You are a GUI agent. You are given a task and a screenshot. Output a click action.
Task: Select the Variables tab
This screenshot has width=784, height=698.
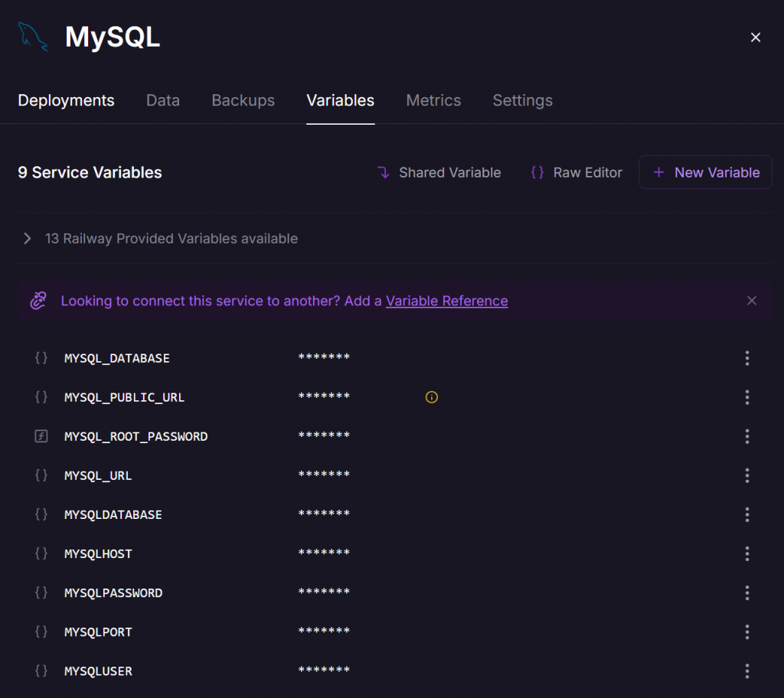[341, 100]
